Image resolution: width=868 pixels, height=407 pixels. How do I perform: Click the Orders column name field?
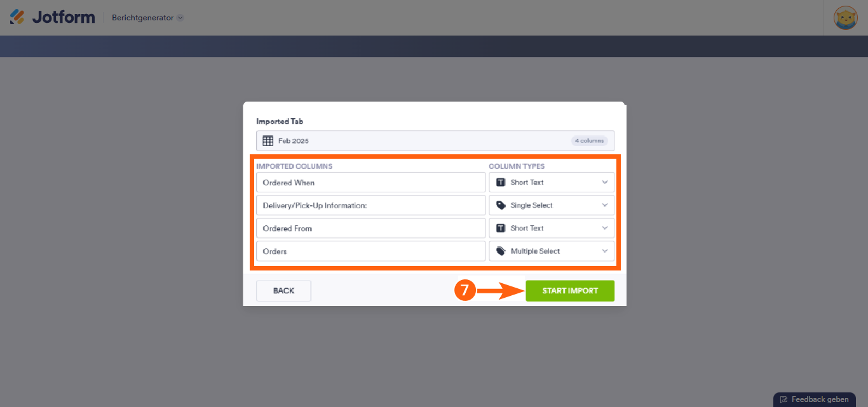click(x=370, y=251)
